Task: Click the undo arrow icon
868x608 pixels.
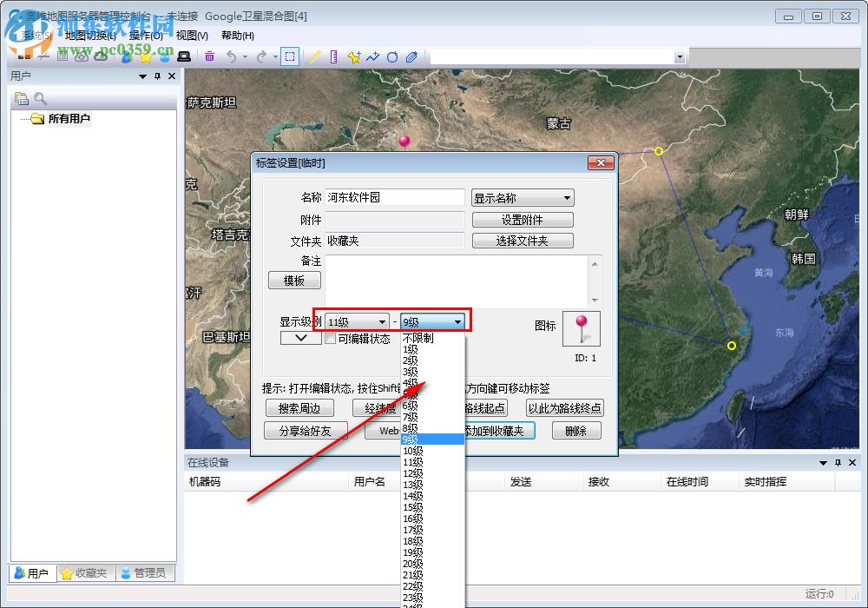Action: coord(232,56)
